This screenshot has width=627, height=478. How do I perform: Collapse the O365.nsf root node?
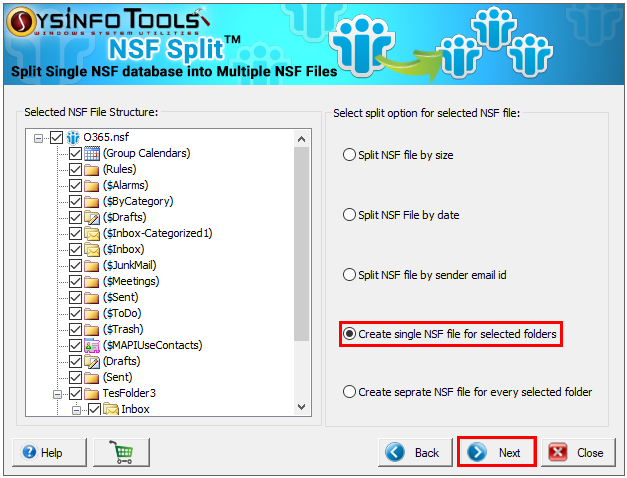pyautogui.click(x=38, y=138)
